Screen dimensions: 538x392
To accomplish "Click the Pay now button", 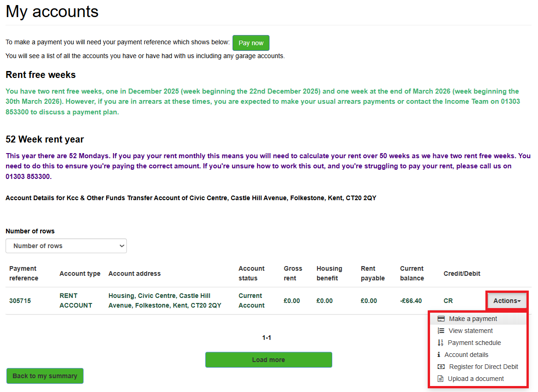I will (251, 42).
